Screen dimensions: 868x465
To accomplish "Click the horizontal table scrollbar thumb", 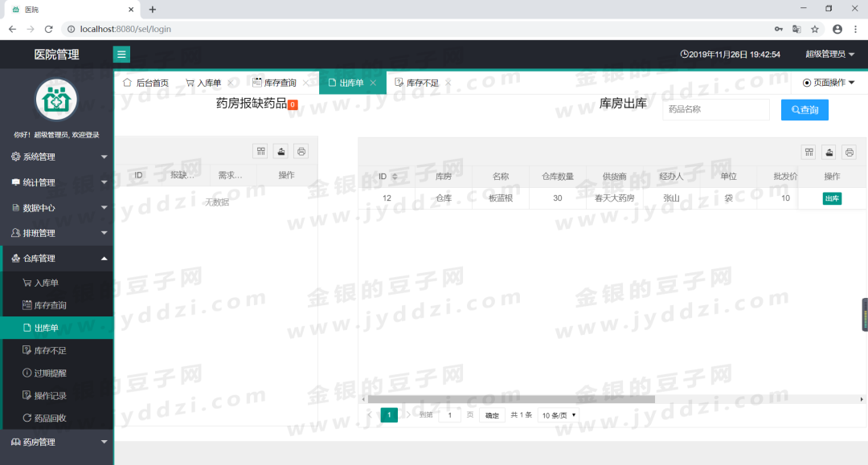I will click(511, 399).
